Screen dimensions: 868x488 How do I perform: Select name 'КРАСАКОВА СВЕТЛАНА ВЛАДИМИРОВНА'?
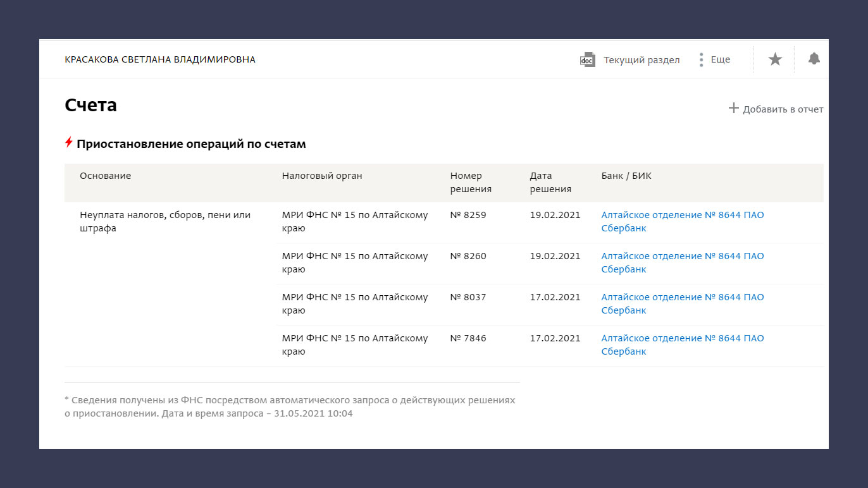(160, 59)
